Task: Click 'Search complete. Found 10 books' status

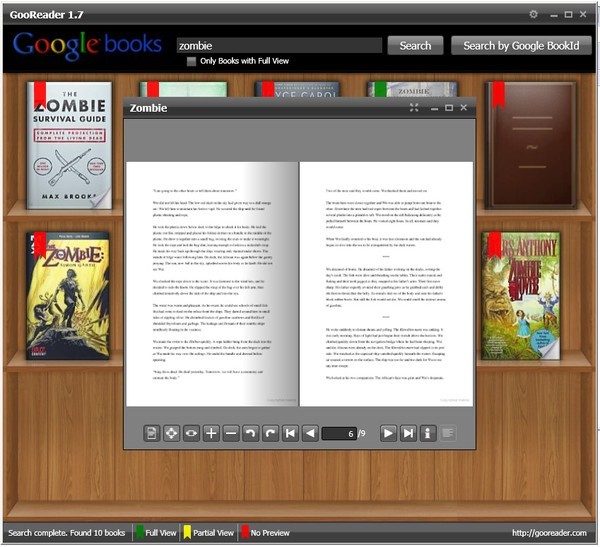Action: click(67, 533)
